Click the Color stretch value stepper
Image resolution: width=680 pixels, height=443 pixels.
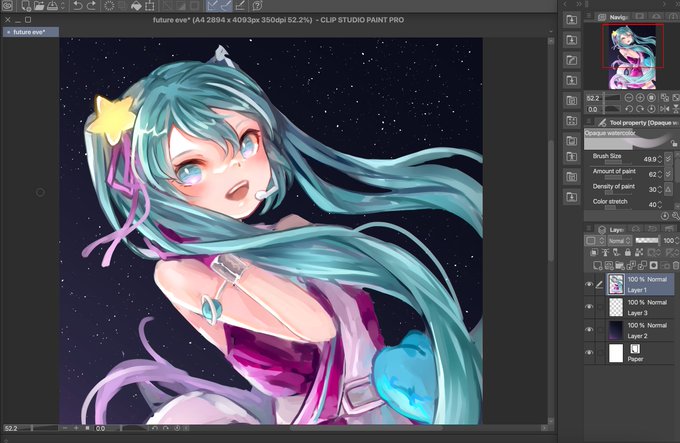click(x=660, y=205)
